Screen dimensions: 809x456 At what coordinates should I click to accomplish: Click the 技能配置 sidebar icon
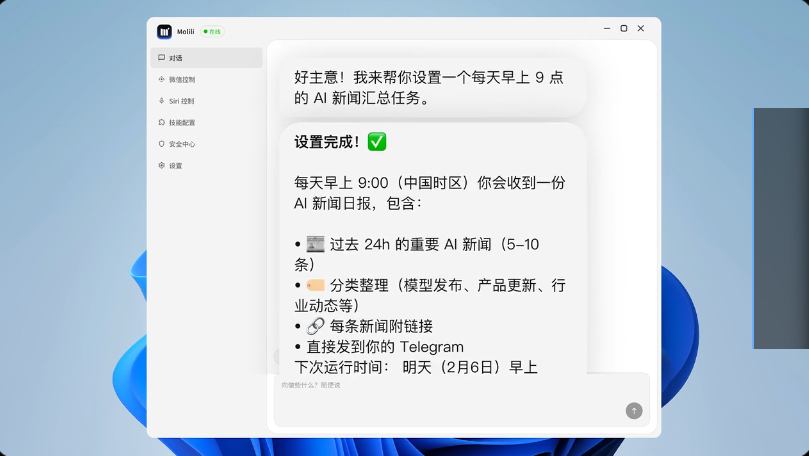pyautogui.click(x=162, y=122)
